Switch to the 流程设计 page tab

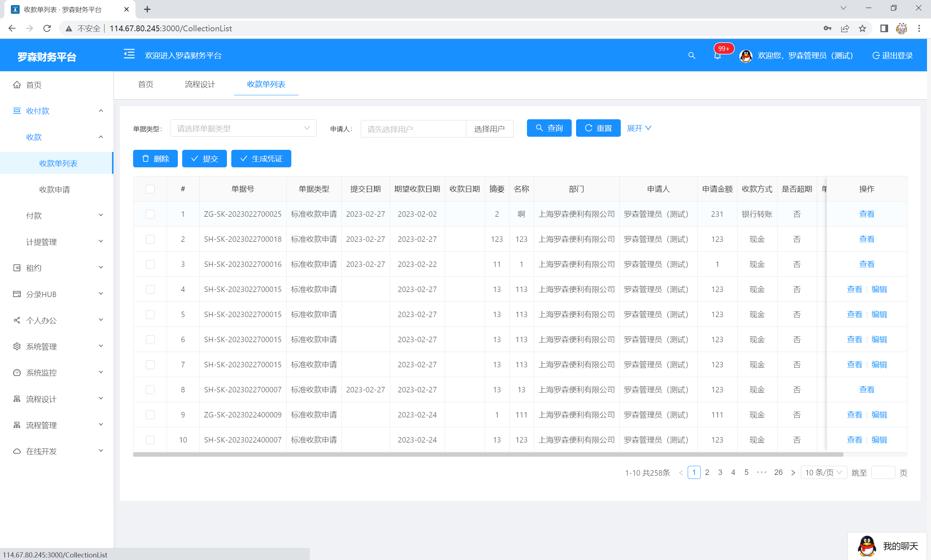click(x=200, y=84)
